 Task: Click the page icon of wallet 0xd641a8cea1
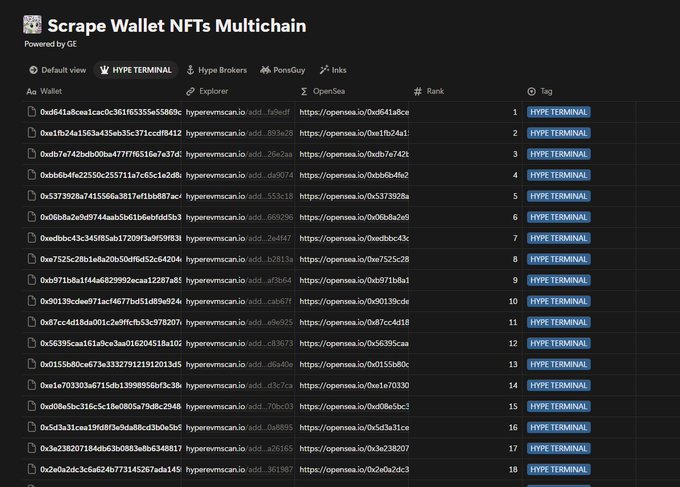tap(32, 112)
